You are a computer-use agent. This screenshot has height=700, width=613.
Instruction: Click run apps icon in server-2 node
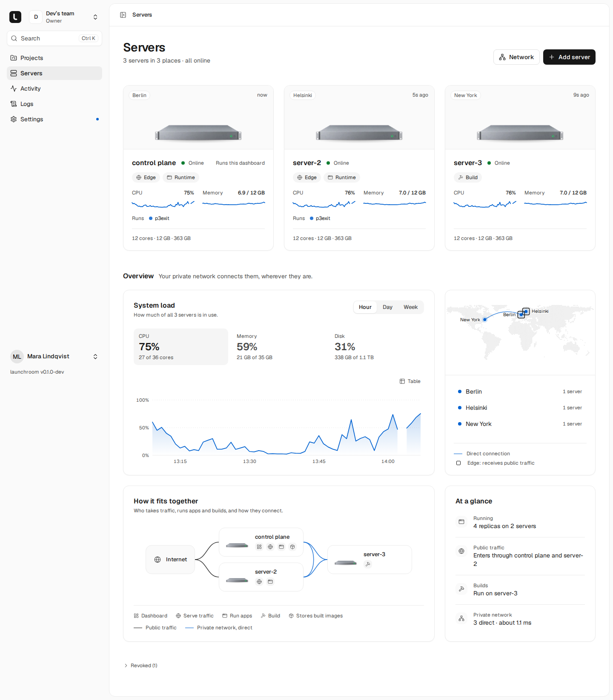270,582
